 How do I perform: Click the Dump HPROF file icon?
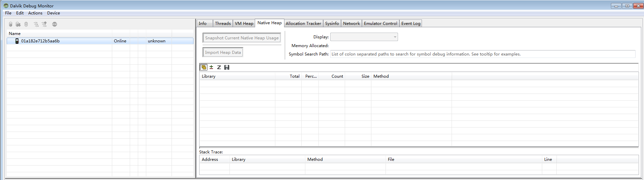pos(18,24)
